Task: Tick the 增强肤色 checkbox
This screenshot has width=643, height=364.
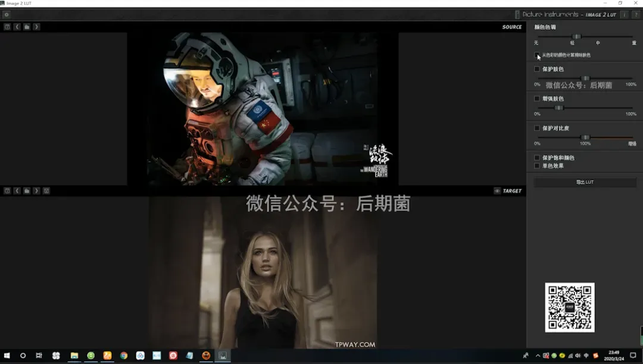Action: point(537,98)
